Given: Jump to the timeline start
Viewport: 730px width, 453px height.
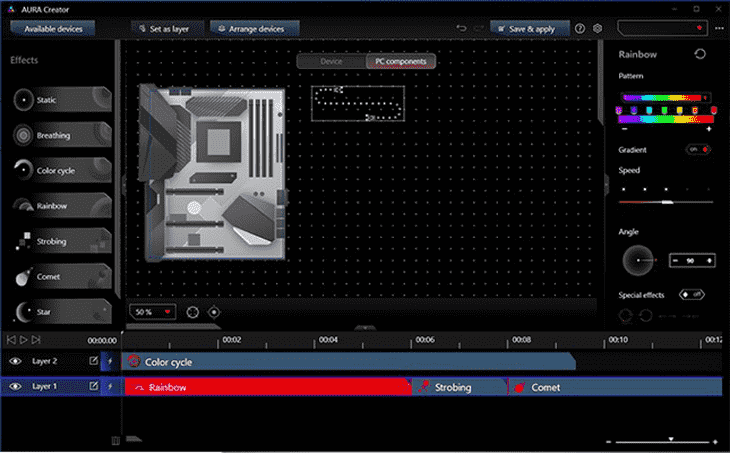Looking at the screenshot, I should pyautogui.click(x=11, y=340).
